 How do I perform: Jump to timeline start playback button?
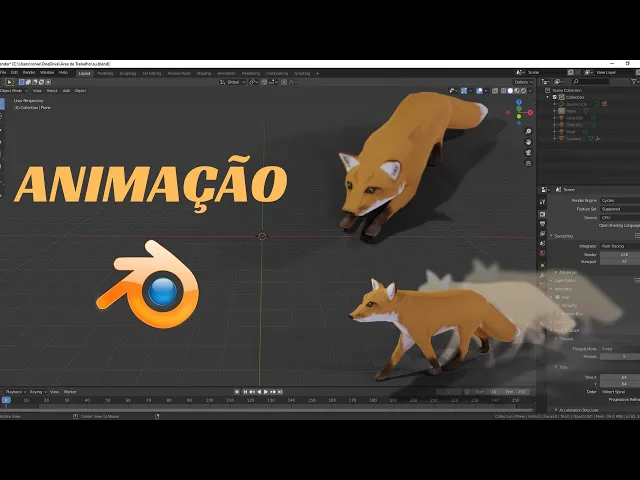pos(245,391)
